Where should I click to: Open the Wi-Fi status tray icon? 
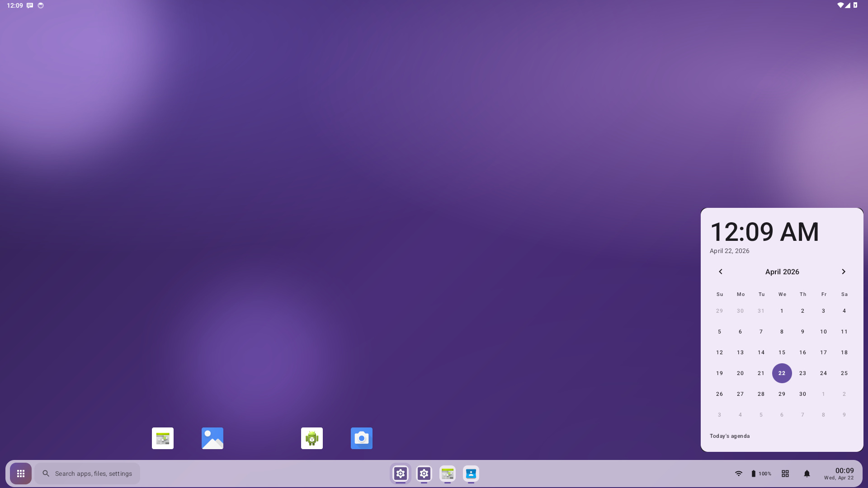click(x=738, y=474)
